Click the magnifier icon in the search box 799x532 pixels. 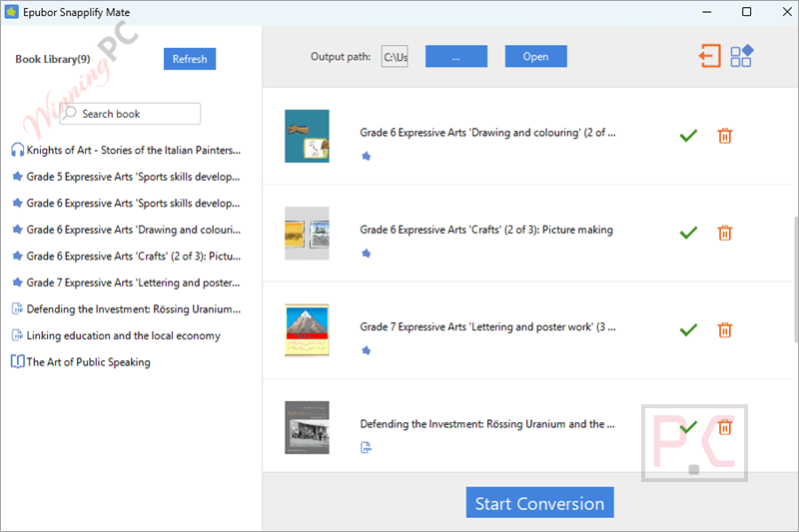pos(70,113)
